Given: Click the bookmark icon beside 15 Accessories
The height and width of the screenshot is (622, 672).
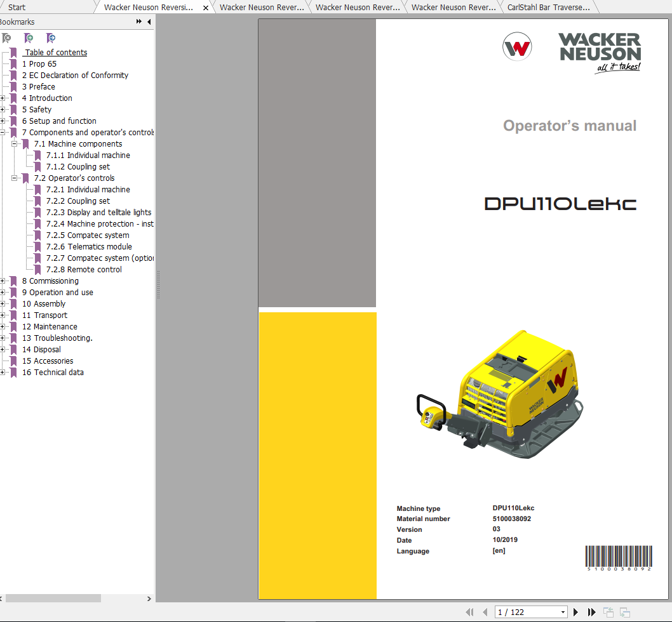Looking at the screenshot, I should (x=14, y=361).
